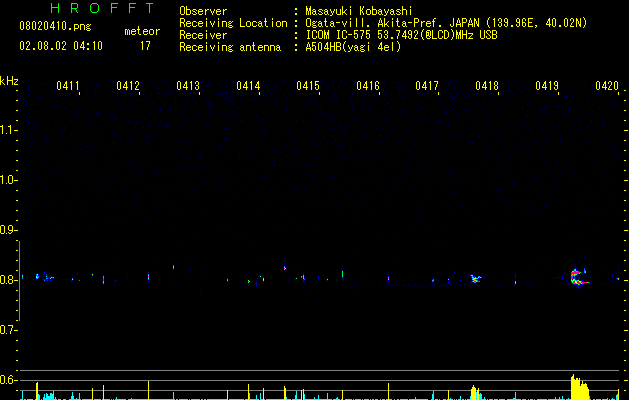Screen dimensions: 629x400
Task: Click the 0414 time axis marker
Action: click(248, 86)
